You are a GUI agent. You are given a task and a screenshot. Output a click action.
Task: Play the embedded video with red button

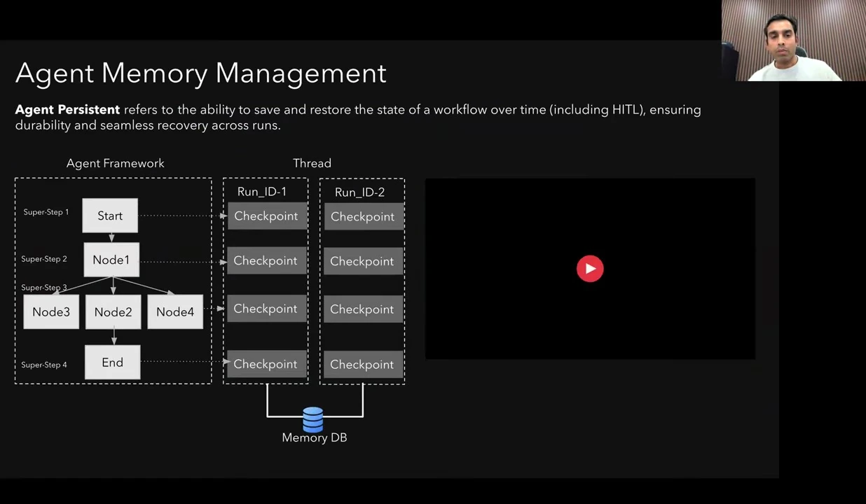590,269
